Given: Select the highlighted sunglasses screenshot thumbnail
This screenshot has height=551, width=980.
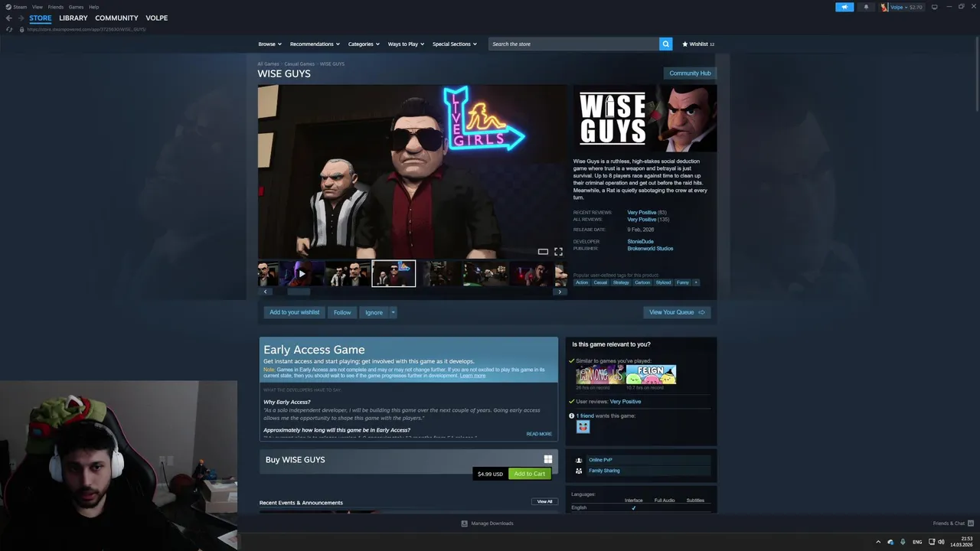Looking at the screenshot, I should (394, 273).
